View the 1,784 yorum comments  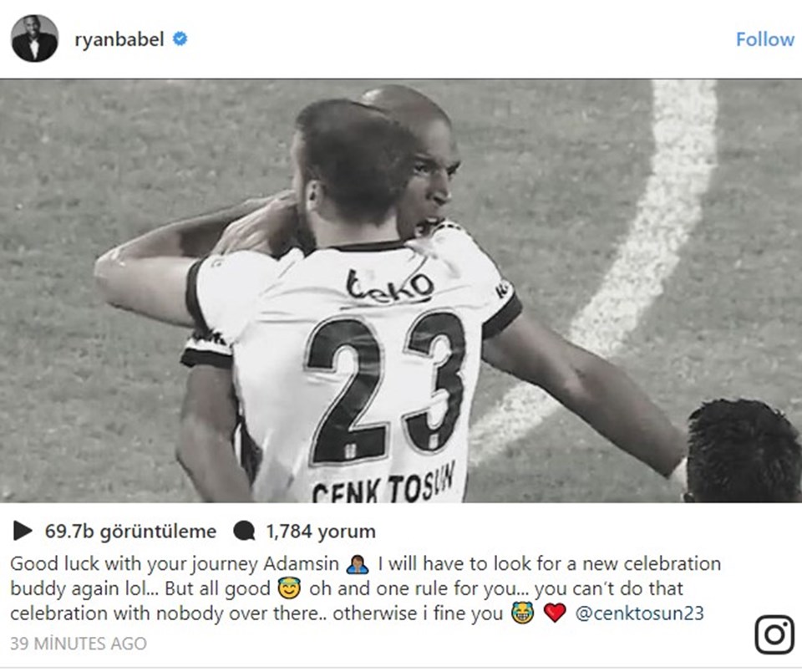[x=321, y=532]
